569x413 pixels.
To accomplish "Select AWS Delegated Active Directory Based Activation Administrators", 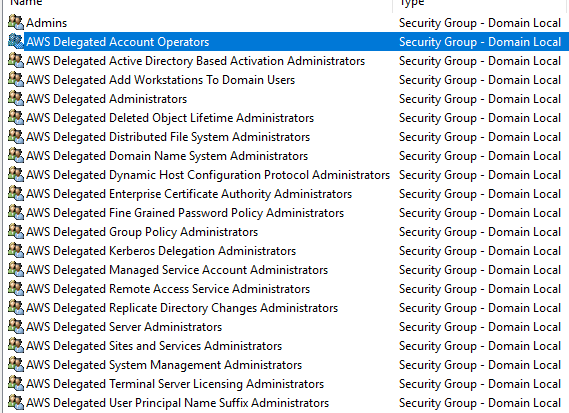I will tap(196, 61).
